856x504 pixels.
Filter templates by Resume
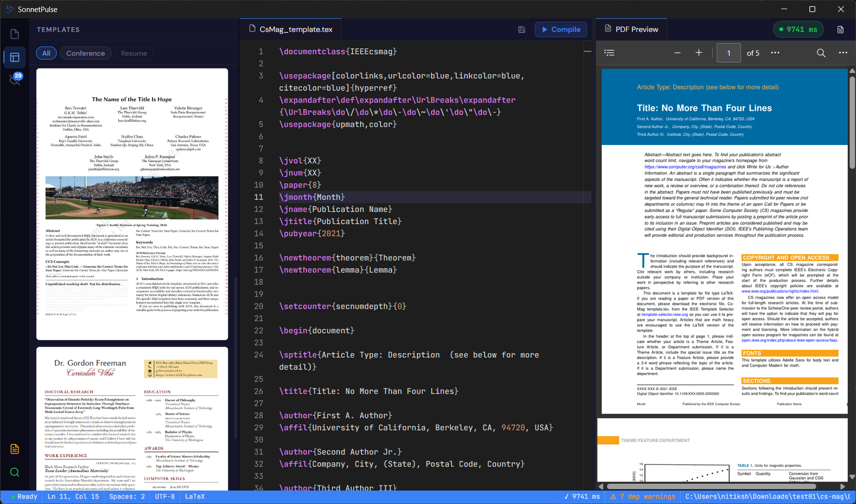pyautogui.click(x=134, y=53)
